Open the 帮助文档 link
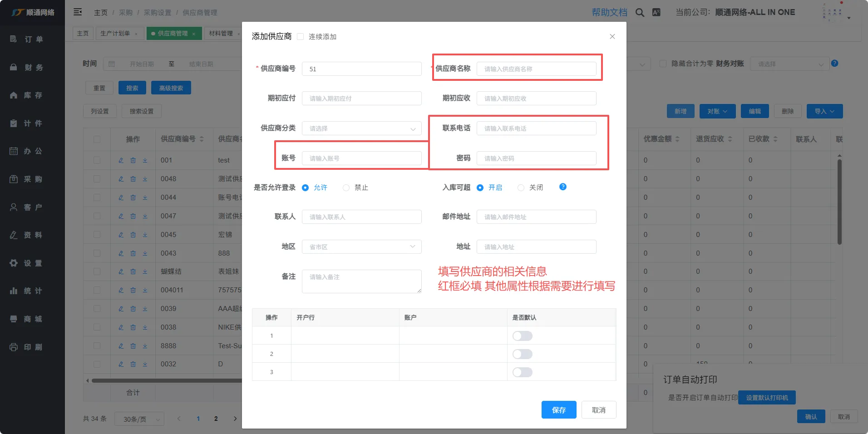Screen dimensions: 868x434 point(609,13)
